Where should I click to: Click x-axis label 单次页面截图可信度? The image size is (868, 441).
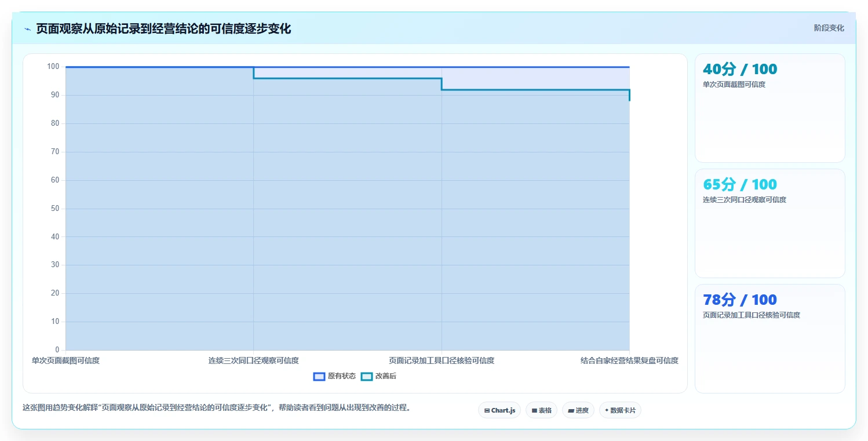(x=65, y=360)
